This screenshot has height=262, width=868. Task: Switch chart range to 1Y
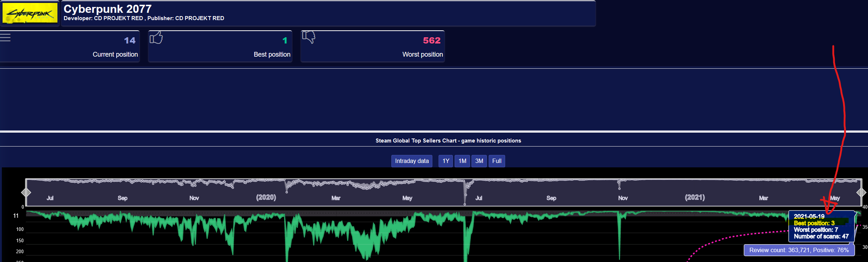tap(446, 161)
